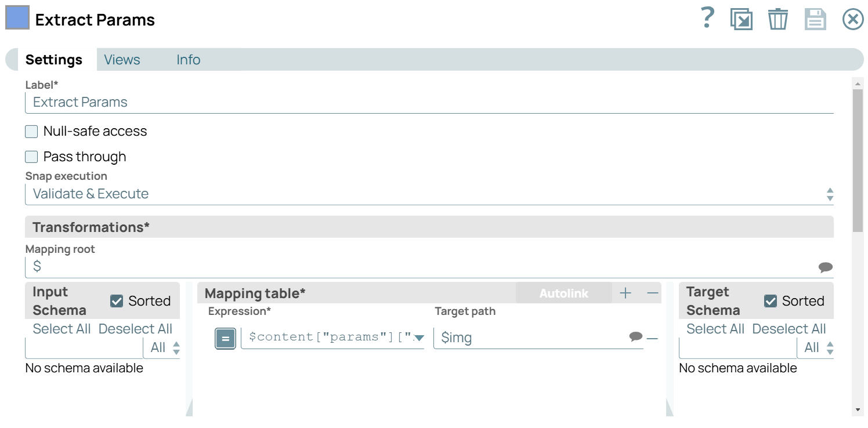The width and height of the screenshot is (868, 428).
Task: Save the snap settings
Action: point(815,18)
